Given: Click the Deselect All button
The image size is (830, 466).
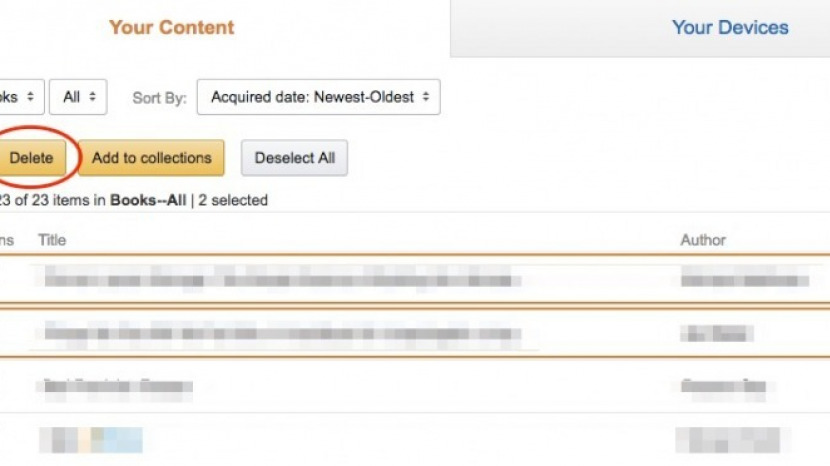Looking at the screenshot, I should coord(294,158).
